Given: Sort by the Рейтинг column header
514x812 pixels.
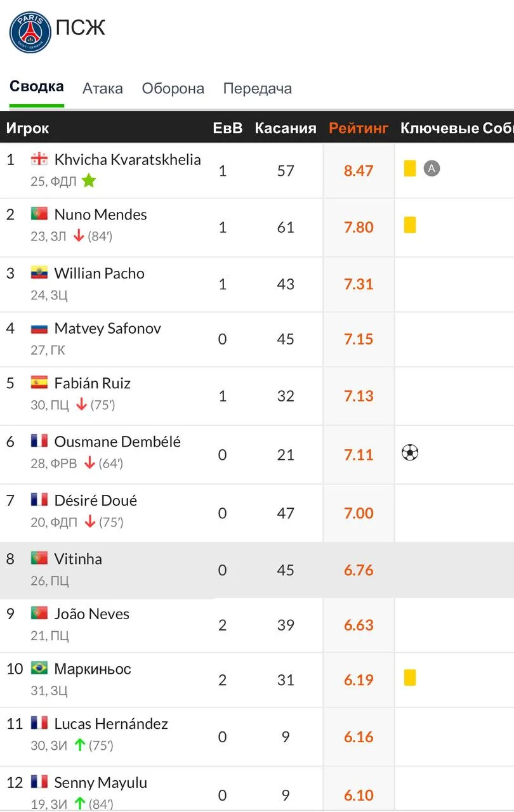Looking at the screenshot, I should click(x=359, y=128).
